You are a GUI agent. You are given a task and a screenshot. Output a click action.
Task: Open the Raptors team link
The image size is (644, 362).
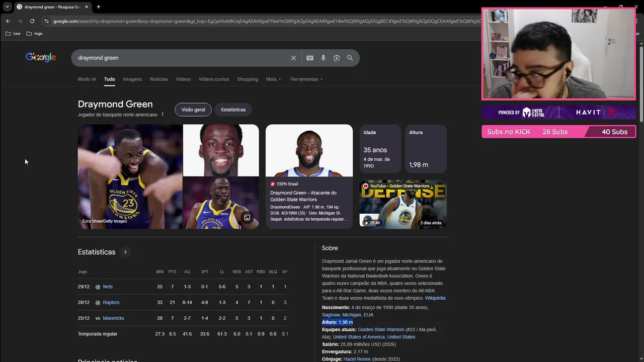tap(111, 302)
